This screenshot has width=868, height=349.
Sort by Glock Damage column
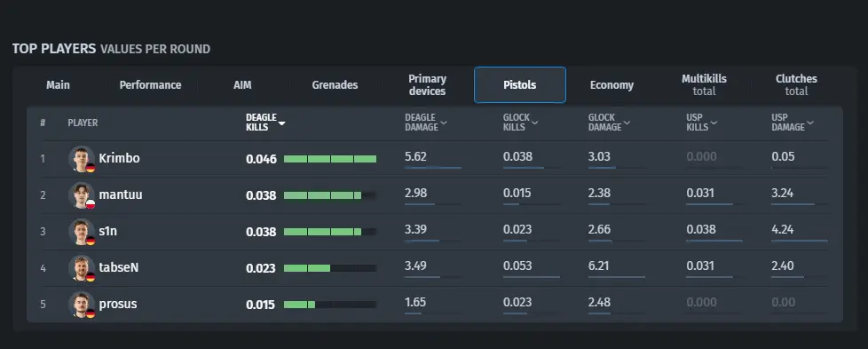[609, 123]
